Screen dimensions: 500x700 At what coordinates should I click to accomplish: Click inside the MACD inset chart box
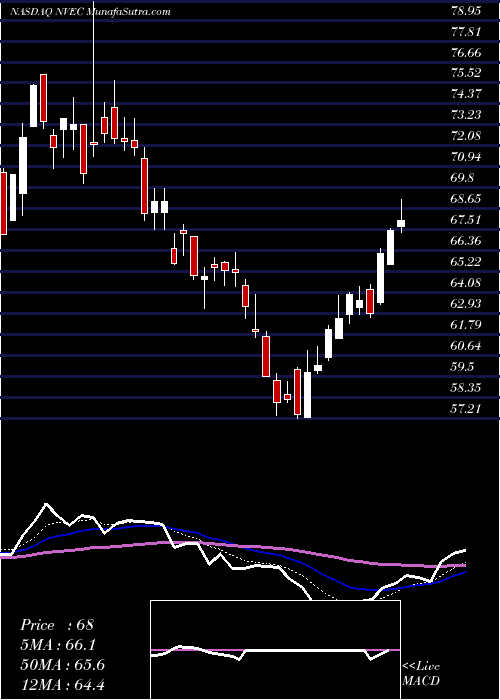click(275, 650)
